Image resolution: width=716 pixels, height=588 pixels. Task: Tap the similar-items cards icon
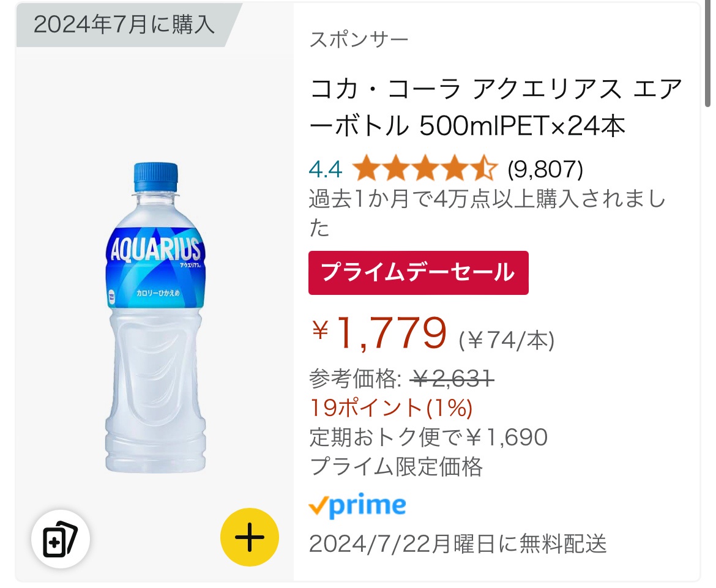[x=61, y=538]
